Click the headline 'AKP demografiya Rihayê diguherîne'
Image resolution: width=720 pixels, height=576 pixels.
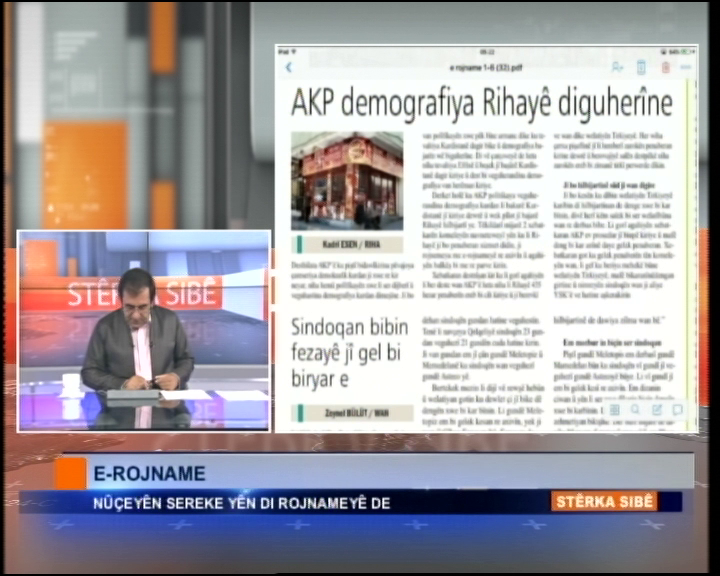coord(482,103)
